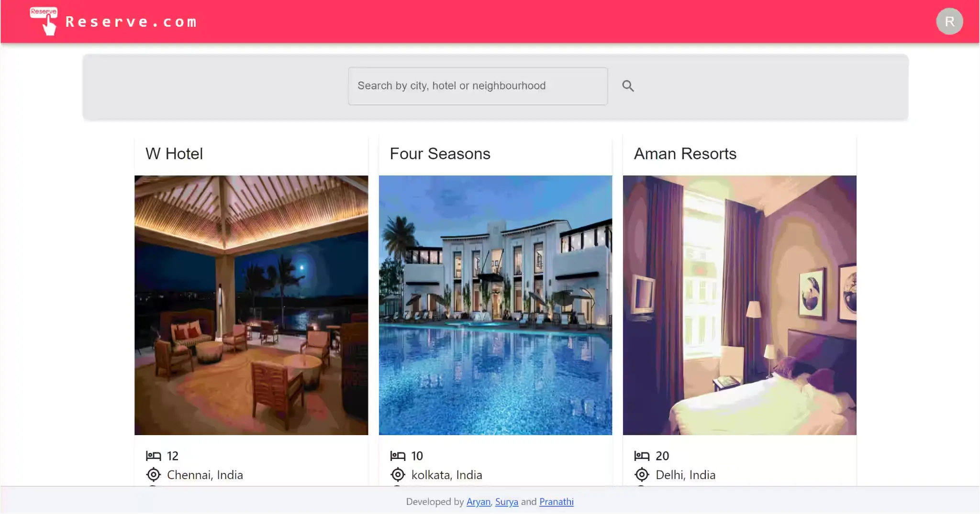Open the W Hotel card title
Image resolution: width=980 pixels, height=514 pixels.
point(174,154)
